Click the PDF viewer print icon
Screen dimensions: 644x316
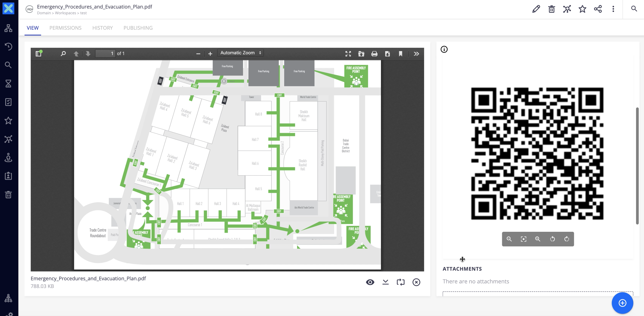pyautogui.click(x=374, y=54)
